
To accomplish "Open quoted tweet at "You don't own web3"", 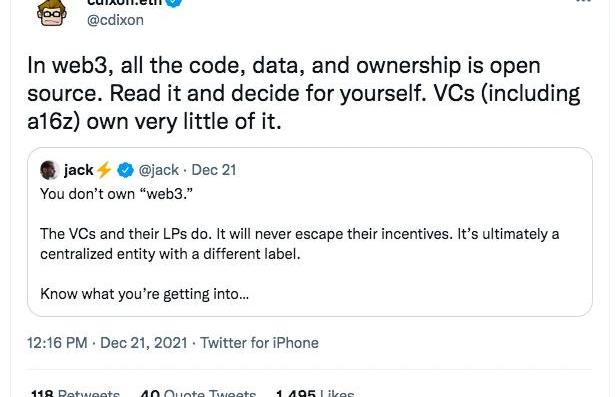I will [x=116, y=194].
